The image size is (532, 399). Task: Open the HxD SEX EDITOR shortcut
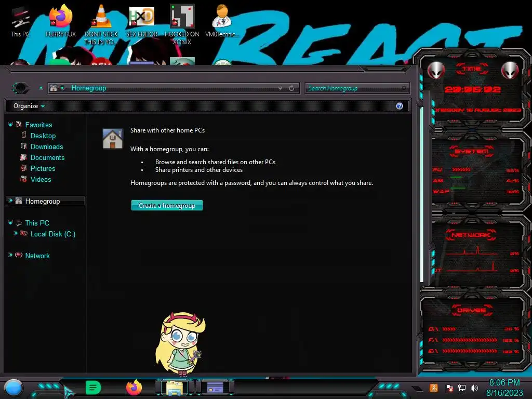click(x=142, y=21)
